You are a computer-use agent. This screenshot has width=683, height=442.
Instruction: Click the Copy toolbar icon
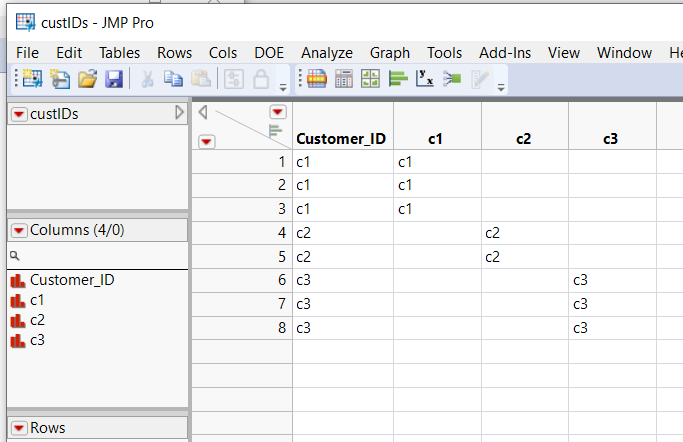[x=174, y=79]
